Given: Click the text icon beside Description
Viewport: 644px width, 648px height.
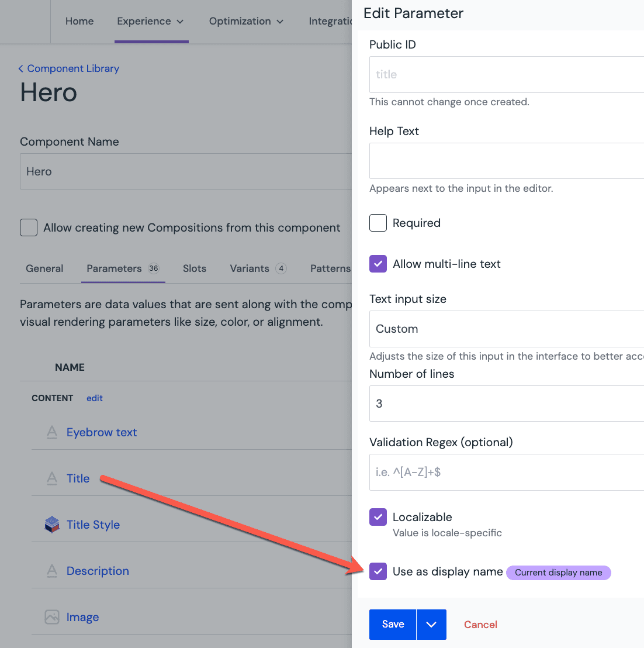Looking at the screenshot, I should [52, 571].
